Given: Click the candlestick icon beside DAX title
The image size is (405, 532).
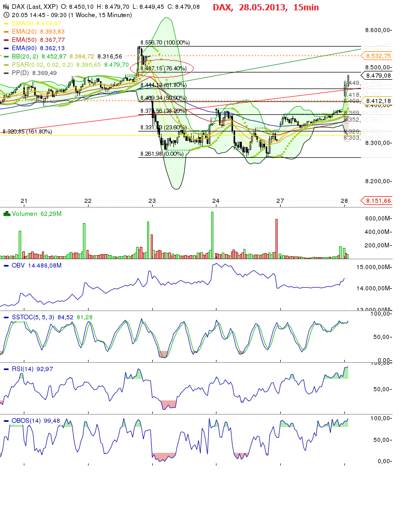Looking at the screenshot, I should [x=6, y=7].
